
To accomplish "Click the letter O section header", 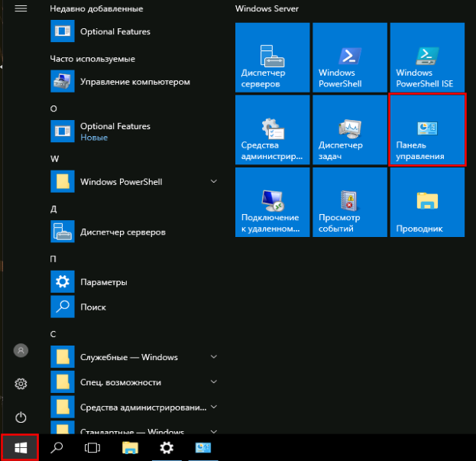I will pos(53,109).
